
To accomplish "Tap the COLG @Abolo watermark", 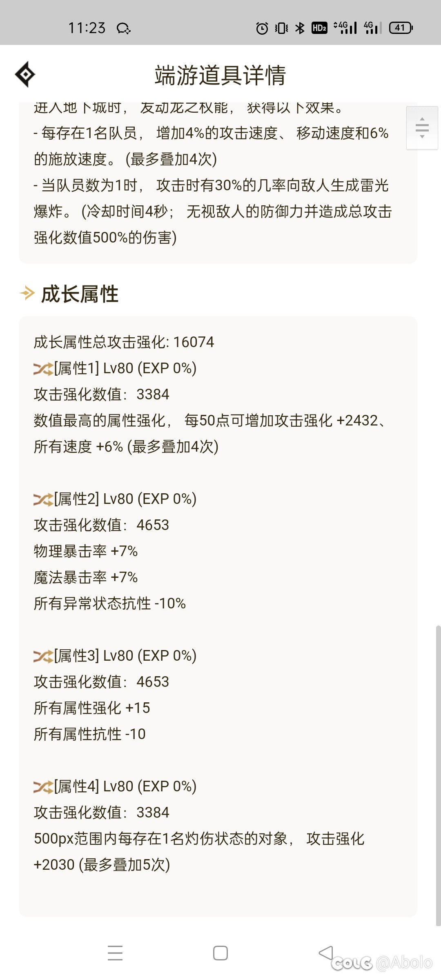I will (x=382, y=963).
